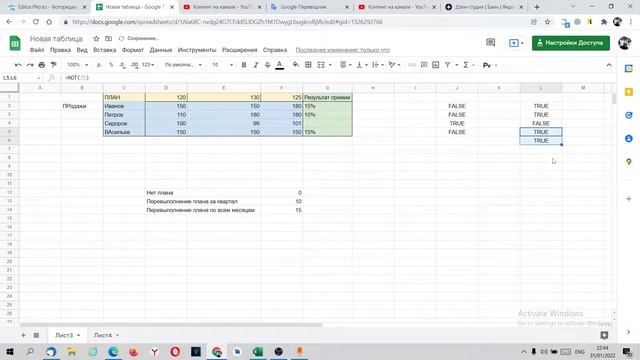Open Keep notes in side panel
Screen dimensions: 640x360
pyautogui.click(x=629, y=92)
